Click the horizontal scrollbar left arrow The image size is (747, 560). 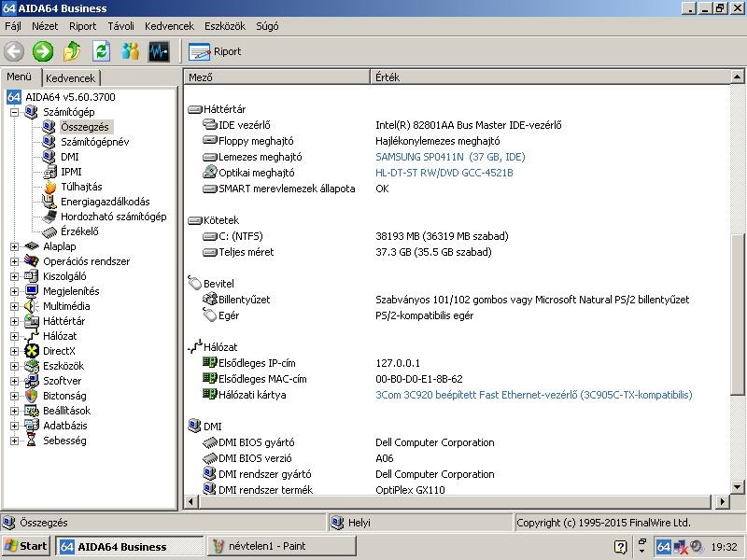pyautogui.click(x=191, y=501)
